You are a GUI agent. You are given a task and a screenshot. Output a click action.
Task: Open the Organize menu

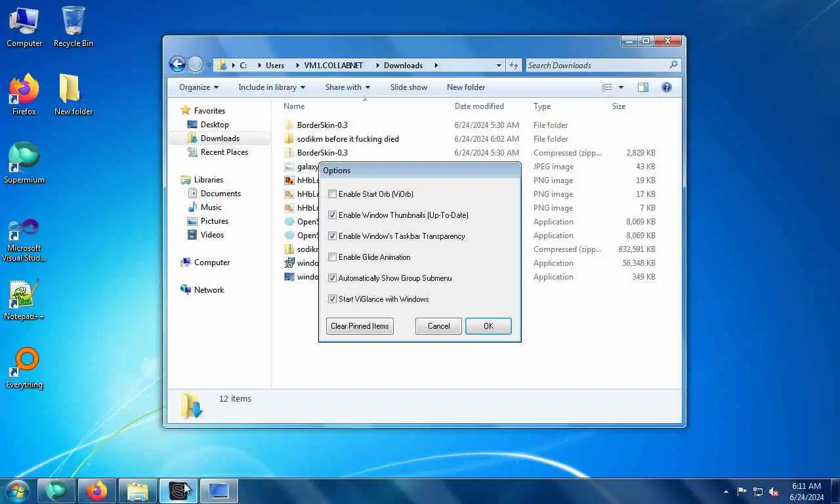click(x=199, y=87)
